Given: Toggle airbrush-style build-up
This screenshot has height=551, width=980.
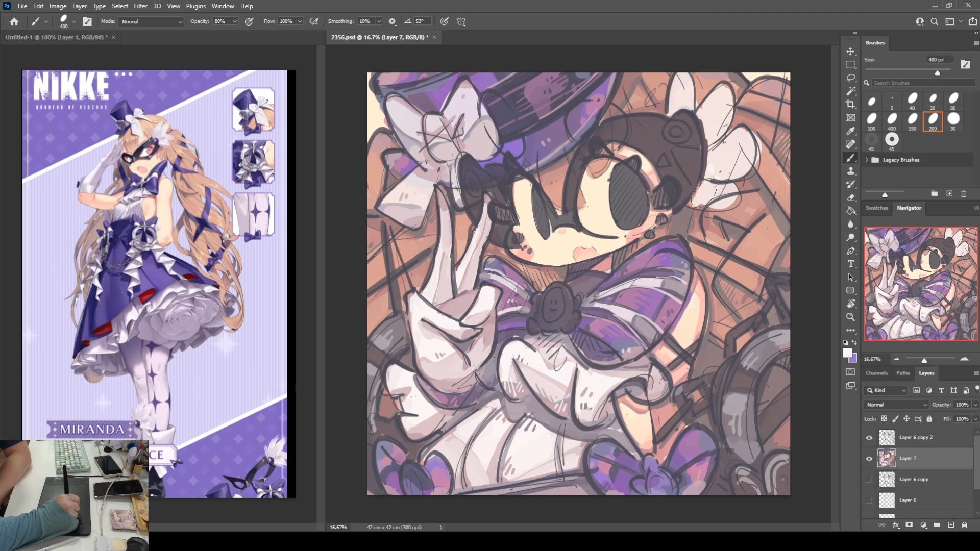Looking at the screenshot, I should (x=314, y=21).
